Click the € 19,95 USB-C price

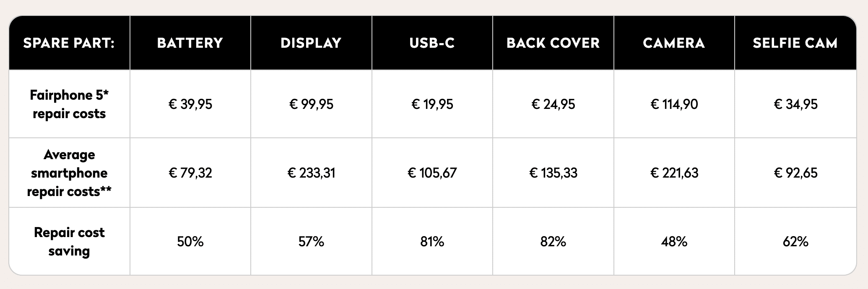[x=432, y=104]
